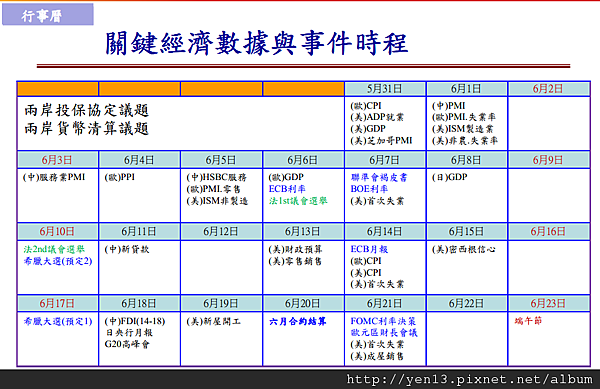Select the 6月21日 date header

tap(384, 303)
